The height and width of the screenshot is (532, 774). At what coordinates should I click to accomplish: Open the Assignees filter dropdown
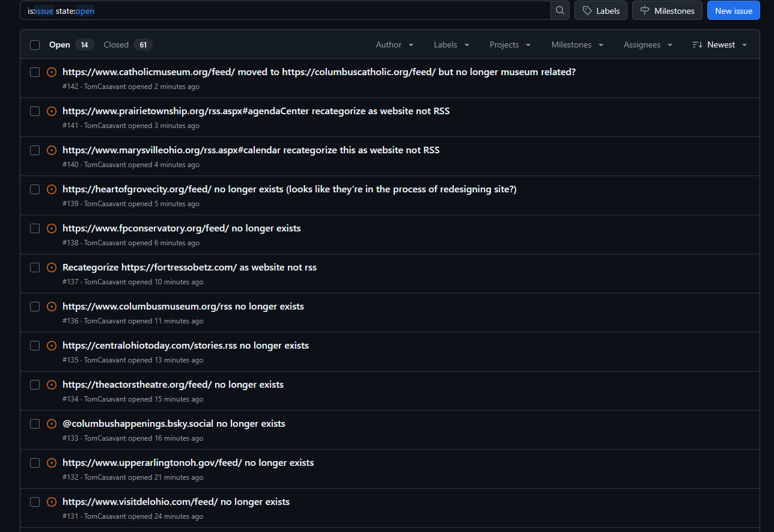pyautogui.click(x=648, y=45)
